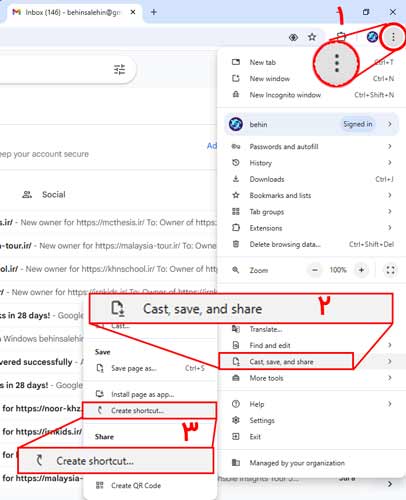Click the Delete browsing data trash icon
This screenshot has height=500, width=406.
236,244
